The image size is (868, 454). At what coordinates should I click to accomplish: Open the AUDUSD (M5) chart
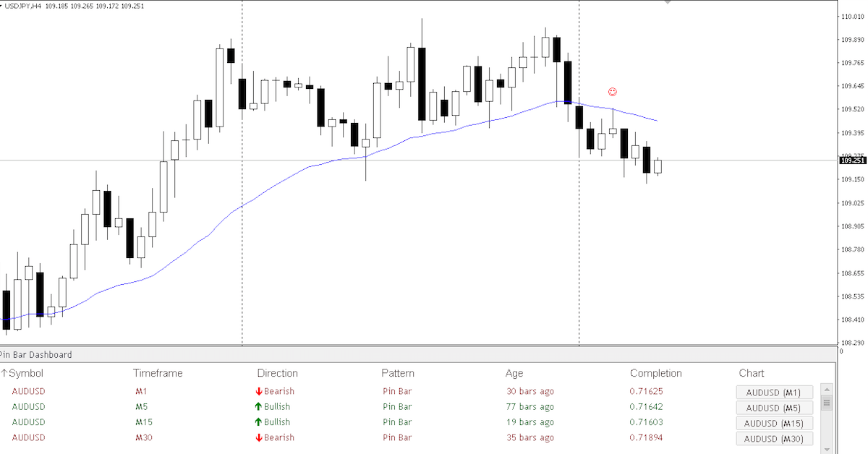click(x=774, y=407)
